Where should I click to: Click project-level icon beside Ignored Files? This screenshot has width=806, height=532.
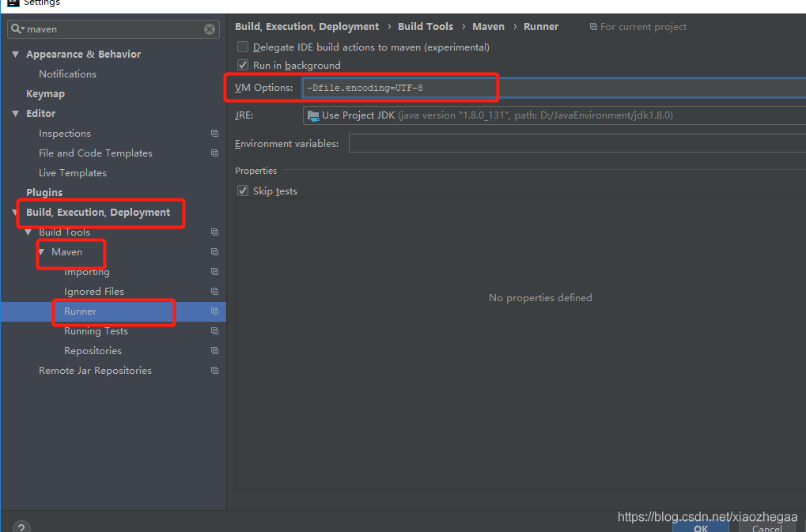pos(215,292)
